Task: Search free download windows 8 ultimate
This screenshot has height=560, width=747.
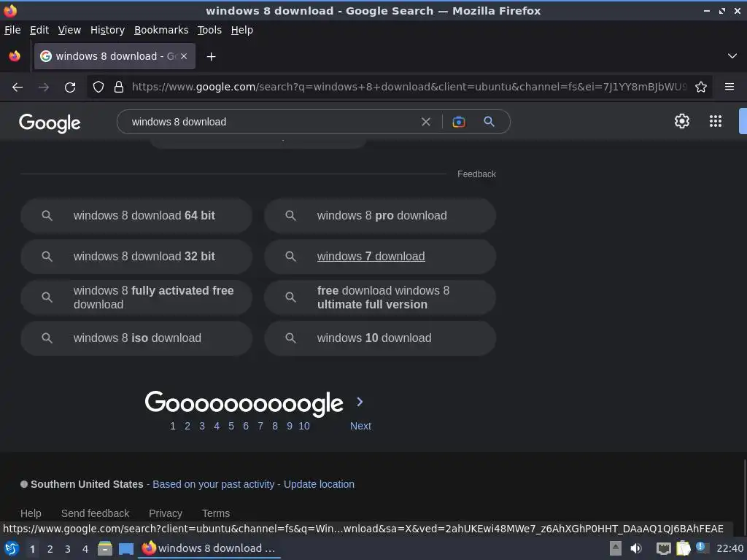Action: pyautogui.click(x=380, y=297)
